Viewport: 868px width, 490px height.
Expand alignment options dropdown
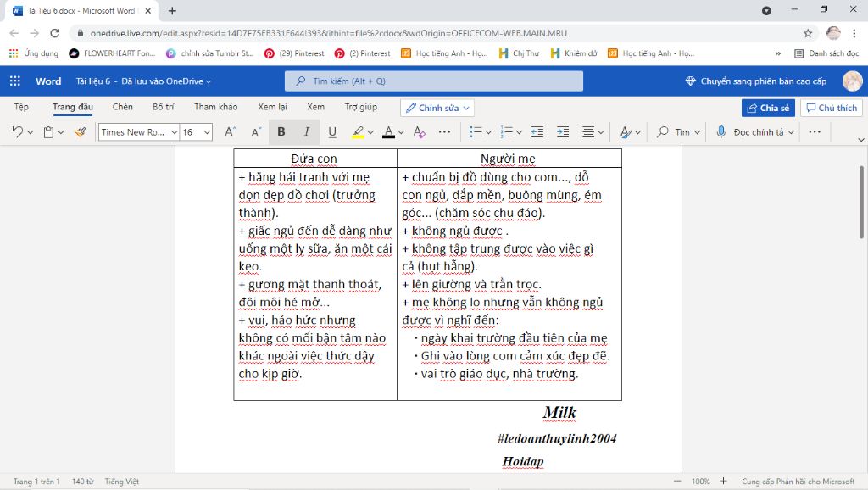tap(601, 132)
